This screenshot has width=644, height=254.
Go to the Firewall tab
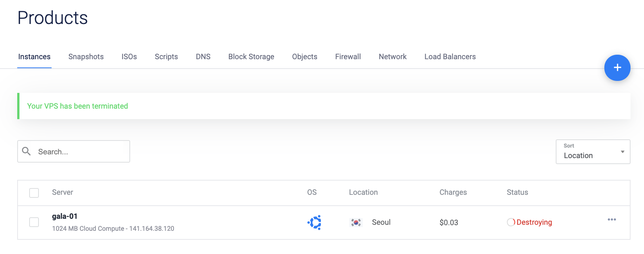pos(348,57)
